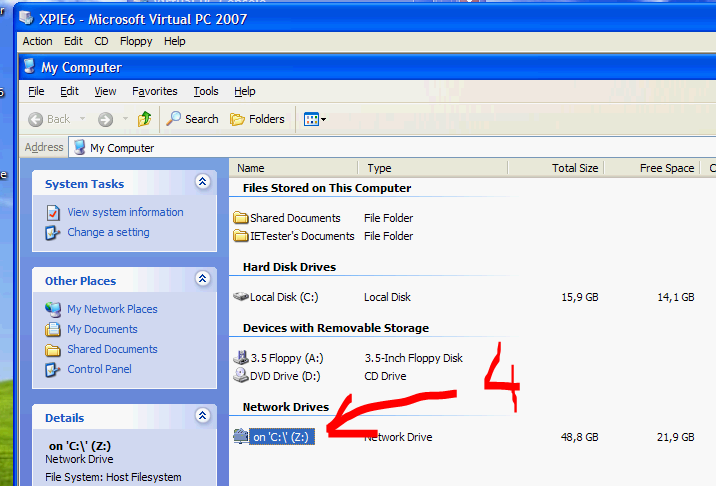Select the on 'C:\' (Z:) drive name
Image resolution: width=716 pixels, height=486 pixels.
282,437
